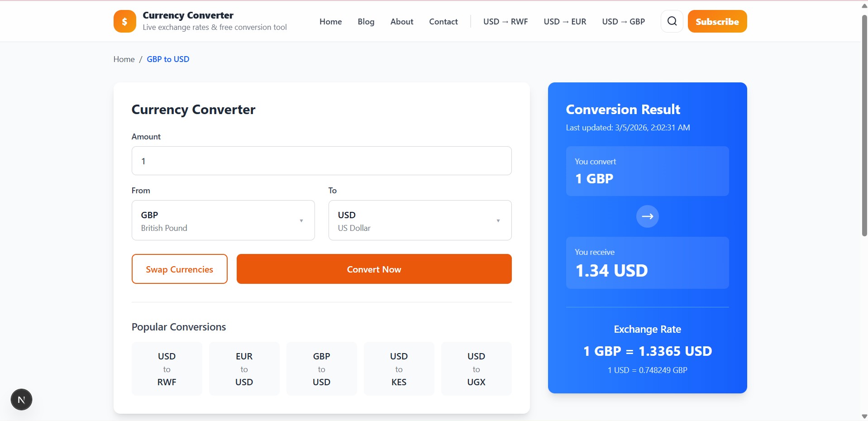Click the dollar sign logo icon
This screenshot has width=868, height=421.
(124, 21)
